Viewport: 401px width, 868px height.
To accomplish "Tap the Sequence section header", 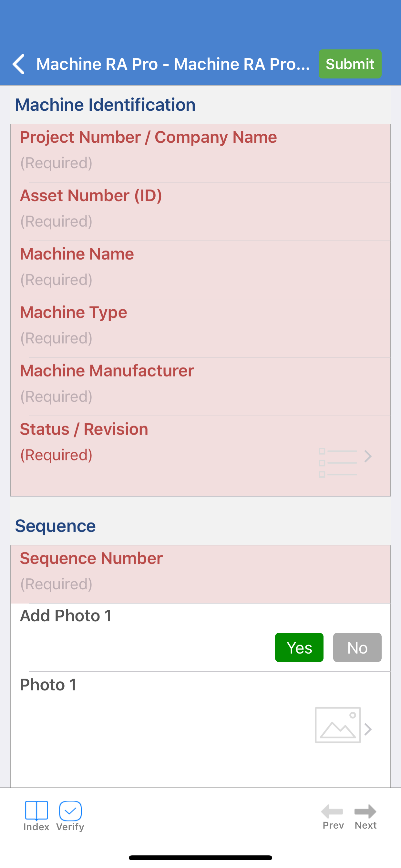I will click(55, 526).
